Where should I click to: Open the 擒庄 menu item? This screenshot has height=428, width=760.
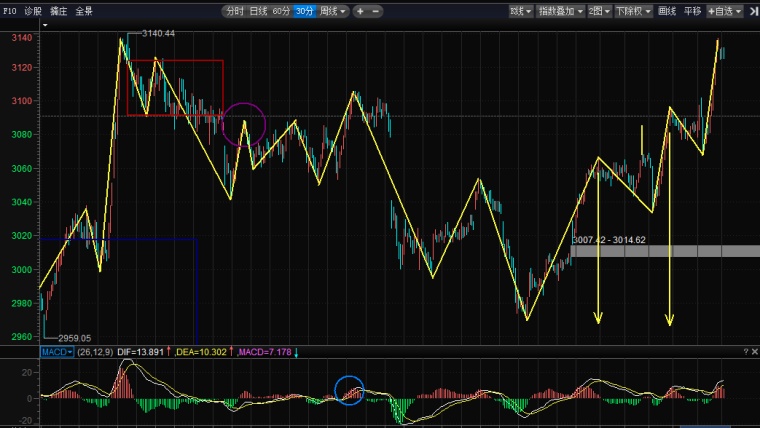[x=59, y=11]
